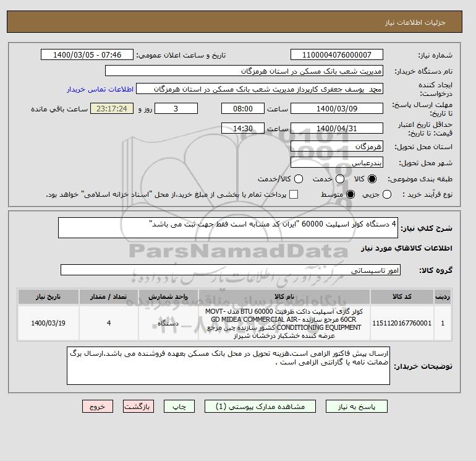Click item code 1151120167760001 cell
This screenshot has width=476, height=461.
tap(402, 323)
